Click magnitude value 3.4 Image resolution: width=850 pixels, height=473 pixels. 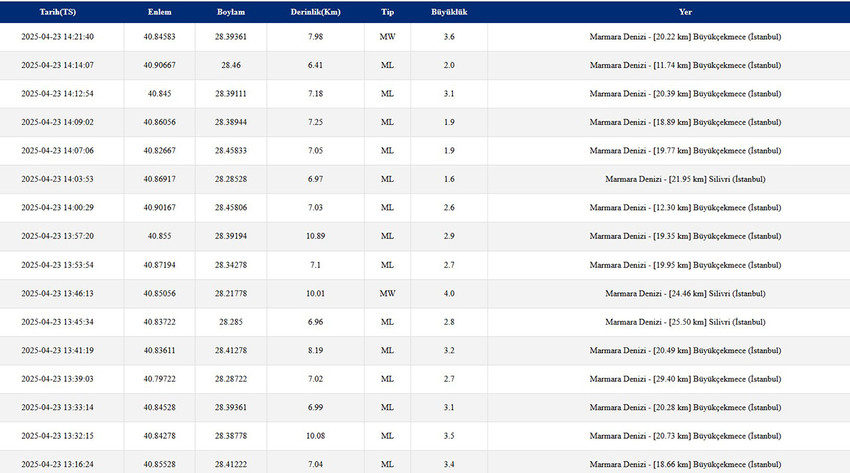(x=449, y=464)
